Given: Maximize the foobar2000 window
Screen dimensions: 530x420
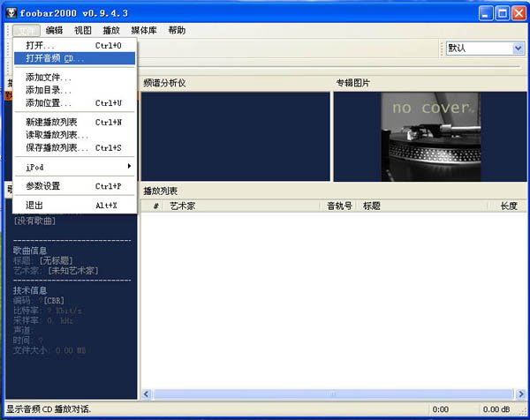Looking at the screenshot, I should tap(503, 13).
